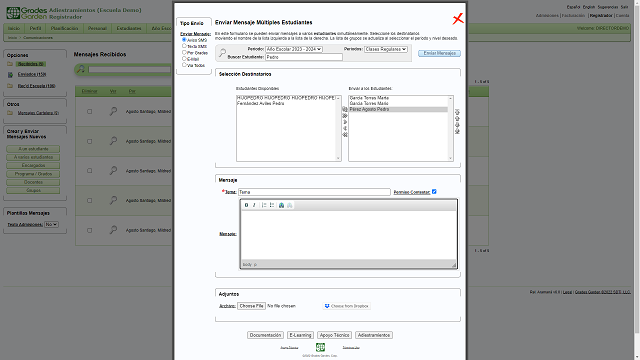Image resolution: width=640 pixels, height=360 pixels.
Task: Select the Texto SMS radio button
Action: [x=184, y=46]
